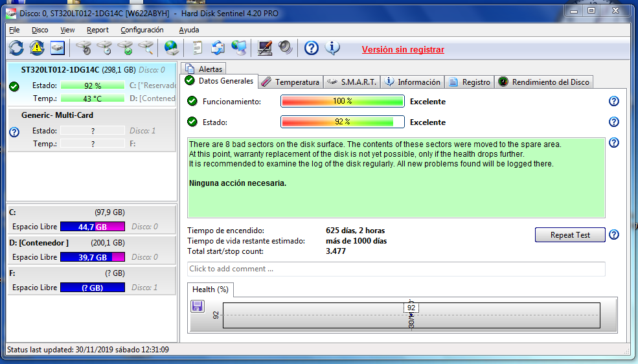
Task: Click the globe with monitor network icon
Action: click(x=239, y=48)
